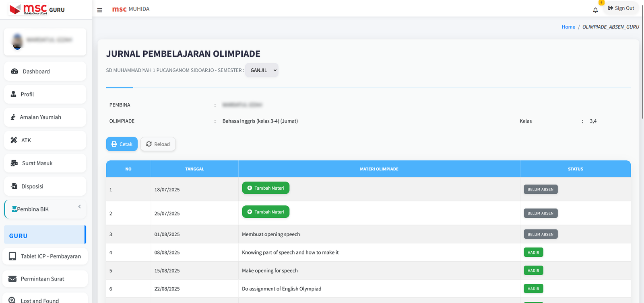Click the Tablet ICP tablet icon

(12, 256)
